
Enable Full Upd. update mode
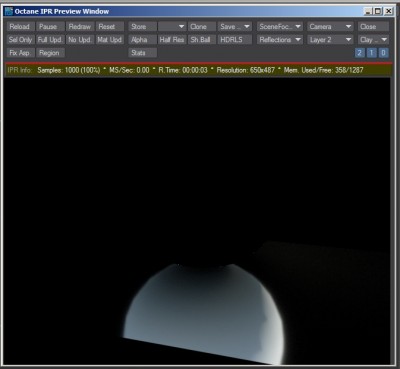[50, 40]
